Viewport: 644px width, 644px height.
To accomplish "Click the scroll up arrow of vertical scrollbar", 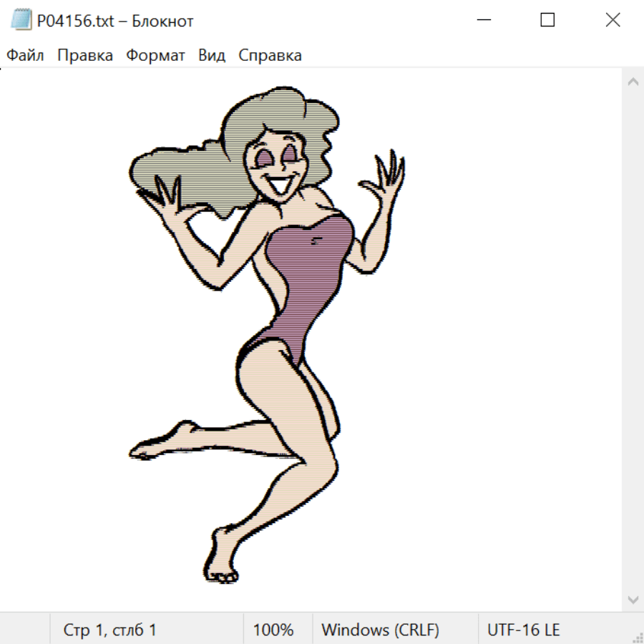I will pyautogui.click(x=633, y=82).
